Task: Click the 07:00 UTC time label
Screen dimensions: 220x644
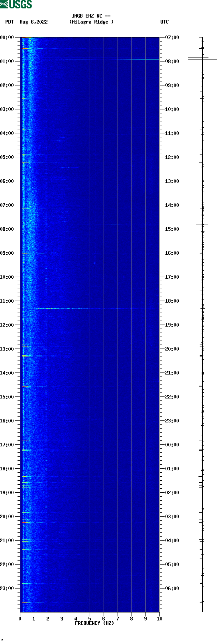Action: [172, 38]
